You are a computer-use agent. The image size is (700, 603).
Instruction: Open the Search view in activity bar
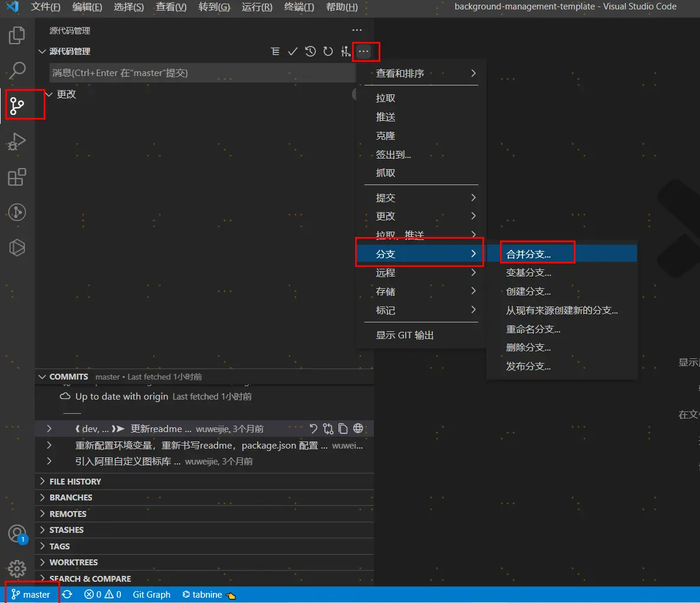17,71
